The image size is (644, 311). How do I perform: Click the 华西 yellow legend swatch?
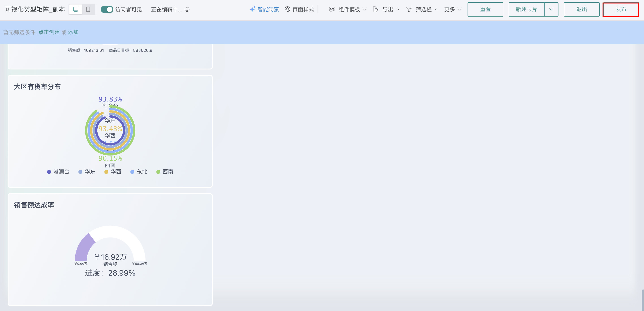[x=106, y=172]
